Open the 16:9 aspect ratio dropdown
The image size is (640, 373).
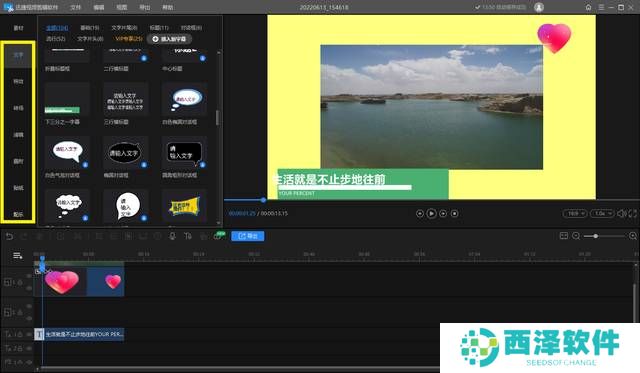coord(575,213)
